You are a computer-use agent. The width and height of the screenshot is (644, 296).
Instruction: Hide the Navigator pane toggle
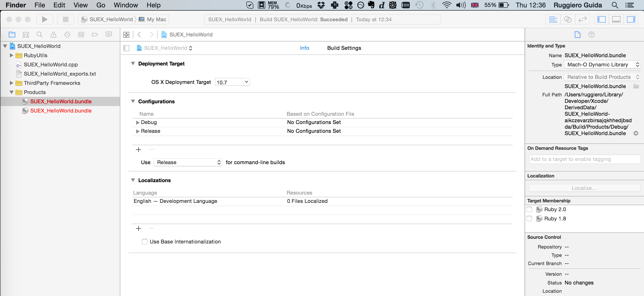(601, 19)
